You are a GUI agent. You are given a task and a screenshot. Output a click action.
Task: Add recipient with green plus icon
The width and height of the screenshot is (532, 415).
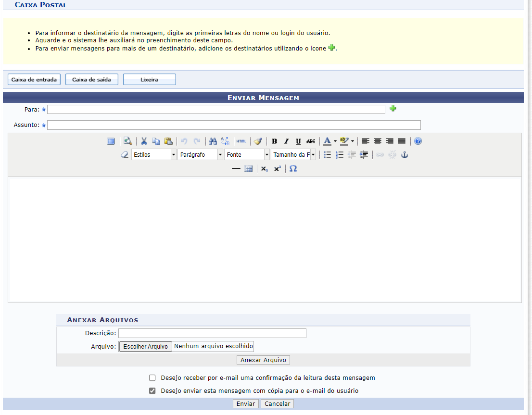[x=393, y=109]
